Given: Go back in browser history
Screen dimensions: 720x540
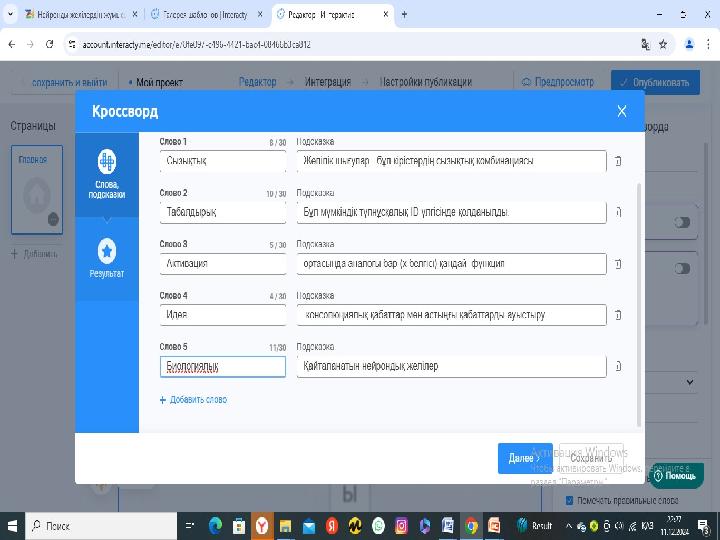Looking at the screenshot, I should 12,45.
